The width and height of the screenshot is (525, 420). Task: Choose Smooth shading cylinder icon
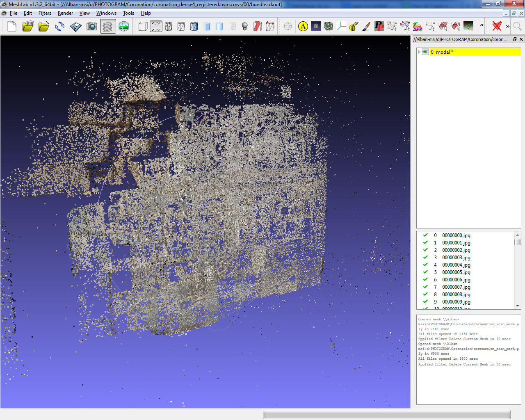click(x=219, y=27)
